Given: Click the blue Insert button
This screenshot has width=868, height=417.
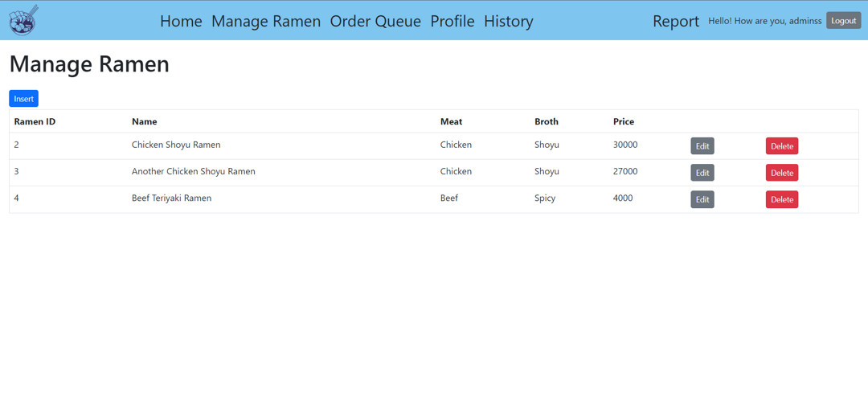Looking at the screenshot, I should pos(24,99).
